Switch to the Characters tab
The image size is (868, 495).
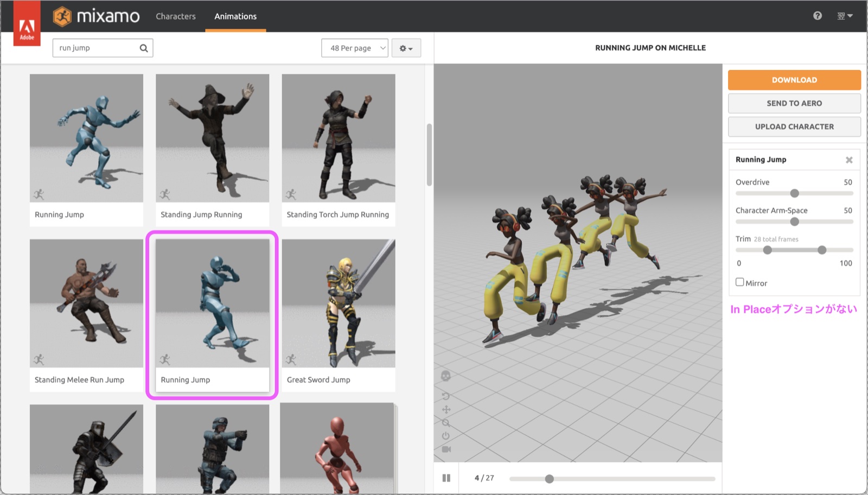(176, 16)
